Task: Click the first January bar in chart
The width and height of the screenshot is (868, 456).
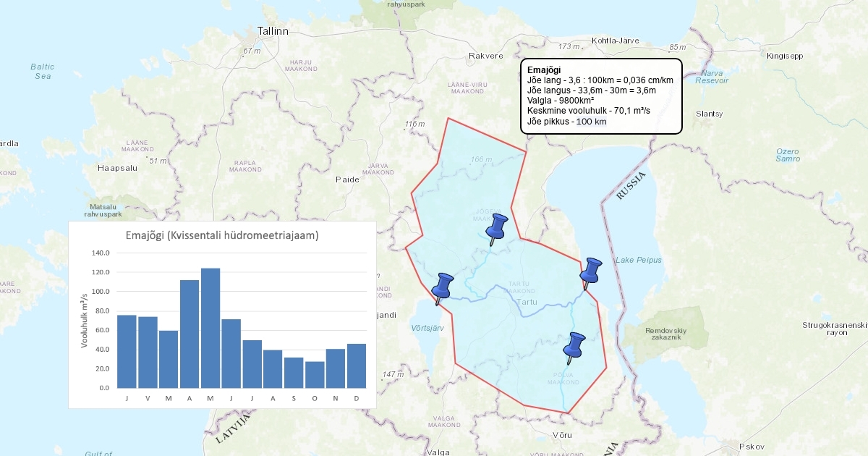Action: [127, 351]
